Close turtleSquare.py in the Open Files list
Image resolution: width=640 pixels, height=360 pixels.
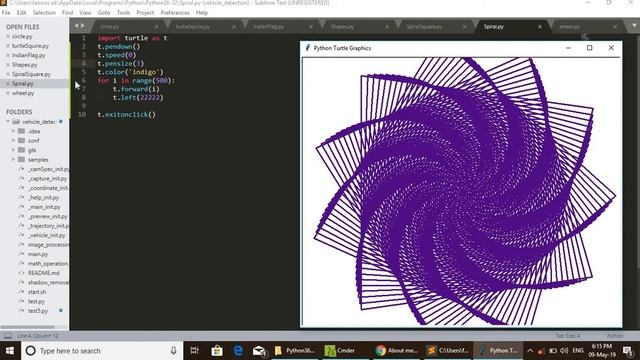click(8, 46)
